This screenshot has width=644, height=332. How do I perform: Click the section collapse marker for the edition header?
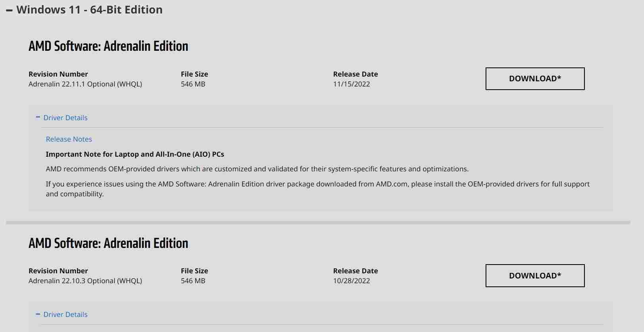pos(9,10)
